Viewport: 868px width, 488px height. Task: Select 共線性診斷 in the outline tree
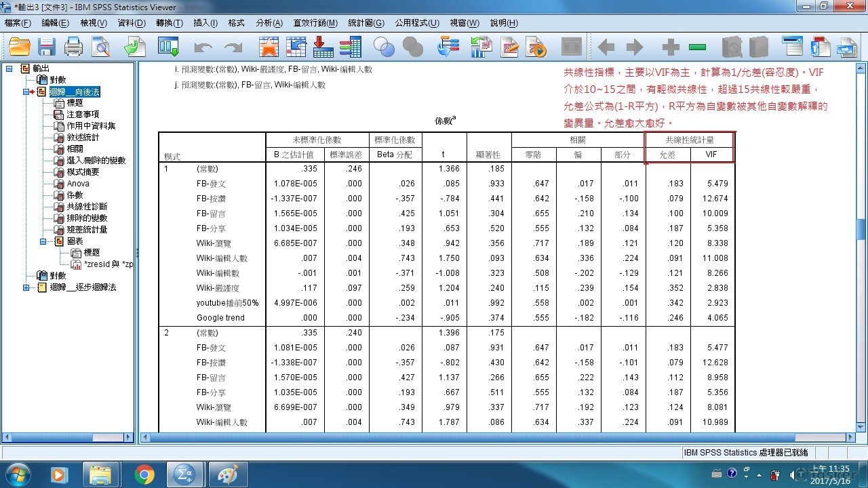point(87,207)
